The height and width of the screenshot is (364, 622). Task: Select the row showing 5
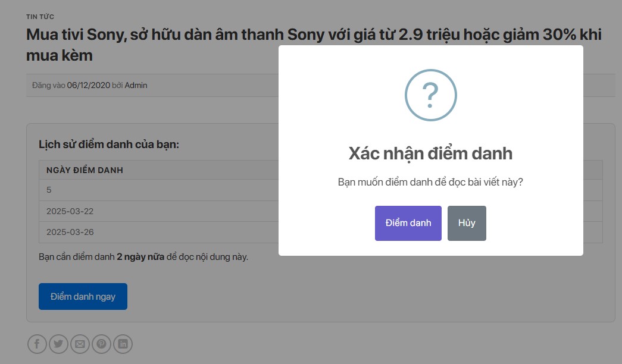[320, 190]
